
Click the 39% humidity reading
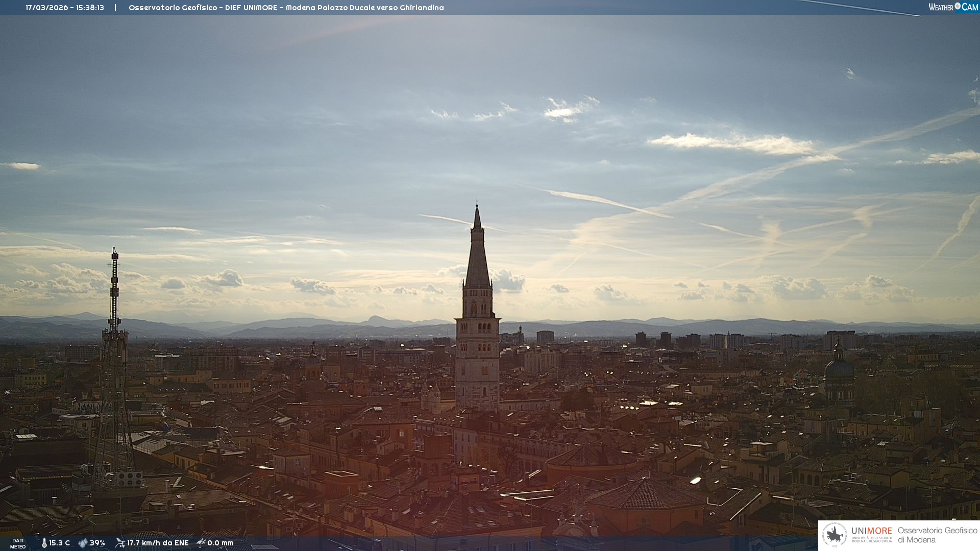pos(97,543)
